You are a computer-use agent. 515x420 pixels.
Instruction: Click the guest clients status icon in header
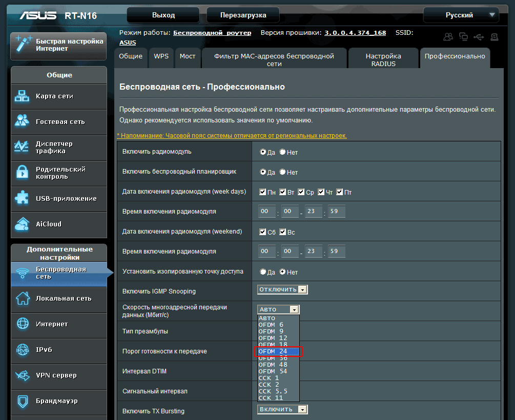coord(448,37)
